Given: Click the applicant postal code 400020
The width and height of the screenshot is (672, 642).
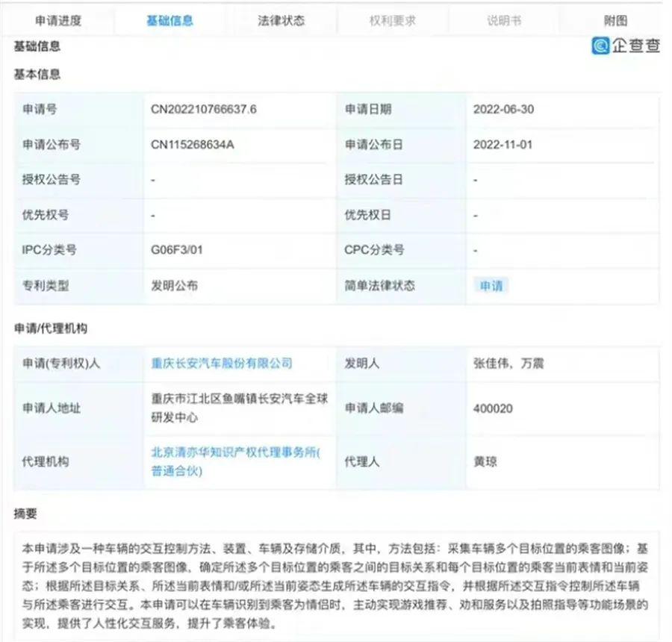Looking at the screenshot, I should pyautogui.click(x=493, y=408).
